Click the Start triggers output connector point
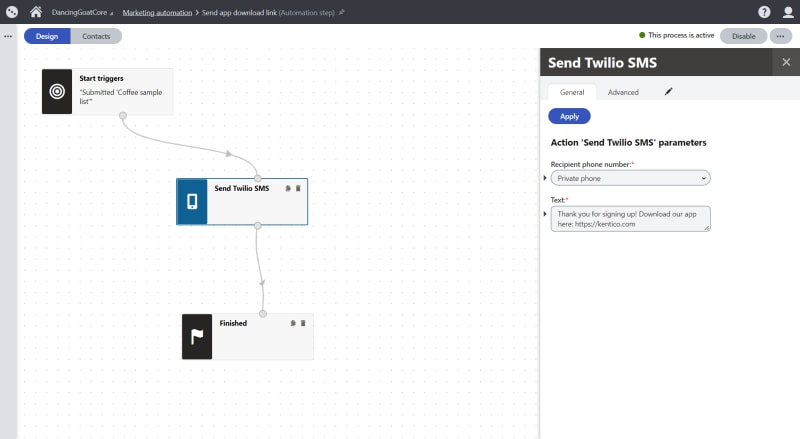Image resolution: width=800 pixels, height=439 pixels. (122, 115)
